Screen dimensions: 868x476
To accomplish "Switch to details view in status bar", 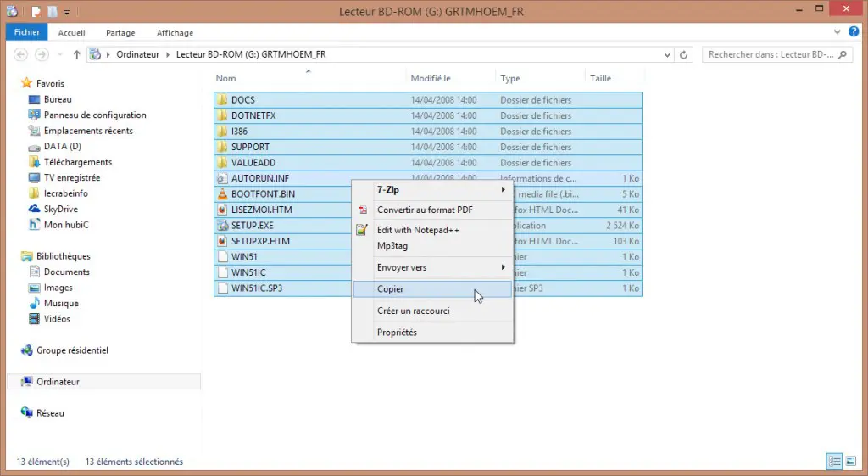I will 833,462.
